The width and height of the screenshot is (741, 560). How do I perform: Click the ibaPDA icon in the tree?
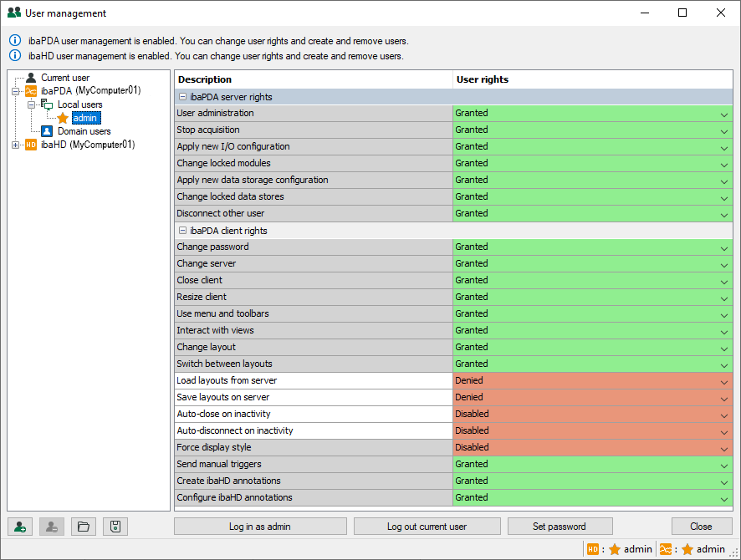point(31,91)
